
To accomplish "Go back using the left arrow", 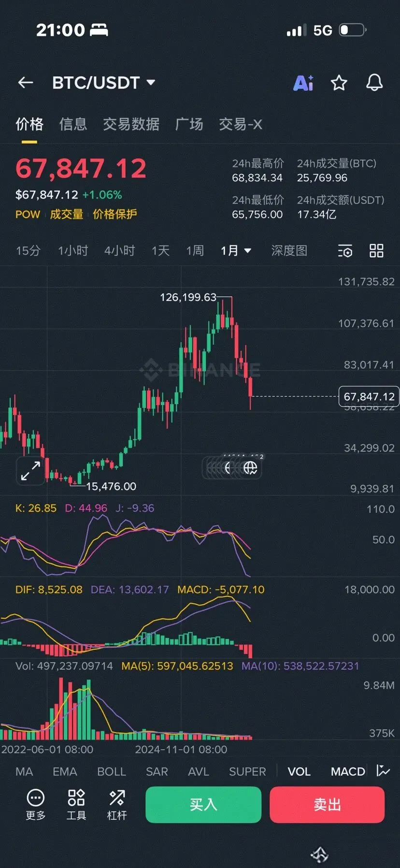I will point(26,83).
